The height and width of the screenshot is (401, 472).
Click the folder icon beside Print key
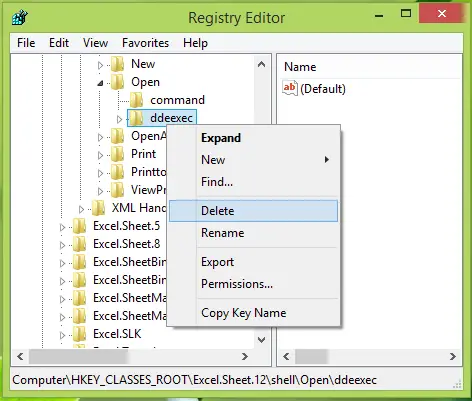click(x=117, y=154)
